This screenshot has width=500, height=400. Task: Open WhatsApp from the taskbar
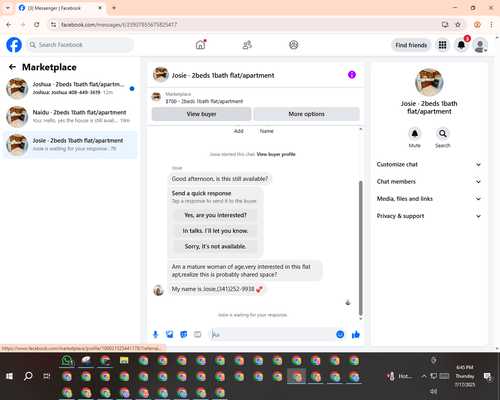(67, 360)
